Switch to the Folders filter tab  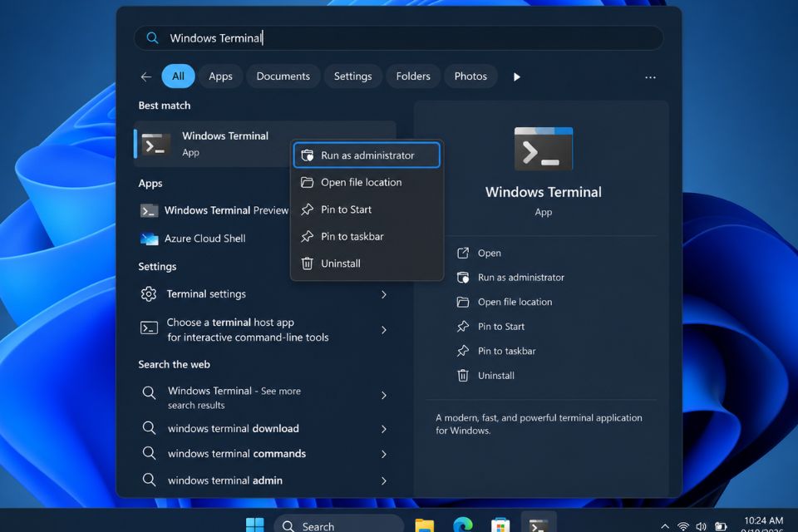[413, 76]
